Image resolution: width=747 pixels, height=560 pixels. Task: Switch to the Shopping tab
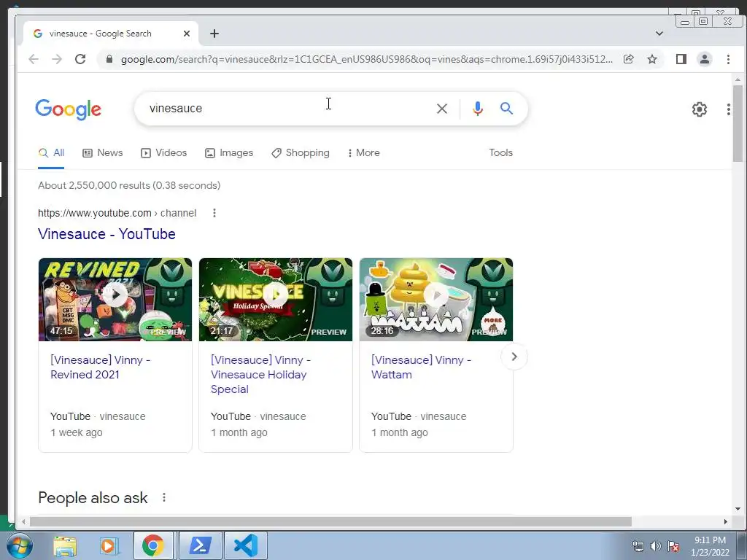coord(300,153)
